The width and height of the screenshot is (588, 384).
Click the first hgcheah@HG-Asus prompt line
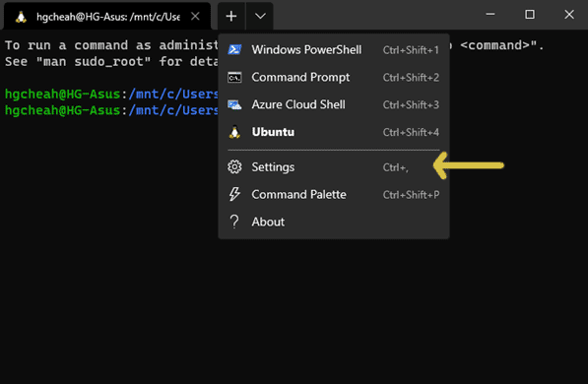tap(111, 94)
